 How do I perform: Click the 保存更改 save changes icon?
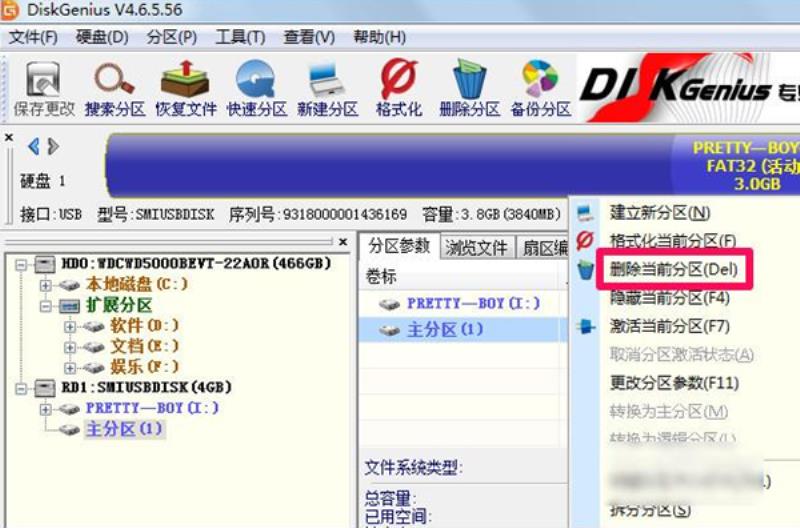pyautogui.click(x=44, y=89)
